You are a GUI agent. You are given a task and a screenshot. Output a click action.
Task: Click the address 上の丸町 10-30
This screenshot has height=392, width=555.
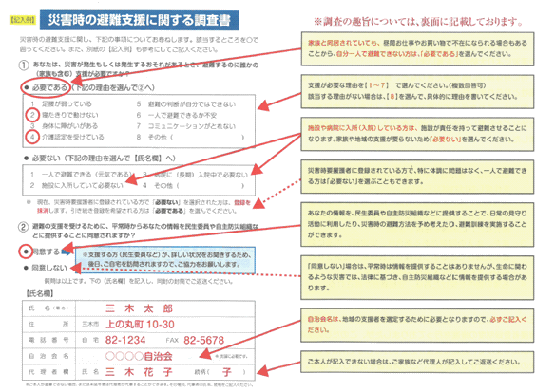click(x=140, y=324)
